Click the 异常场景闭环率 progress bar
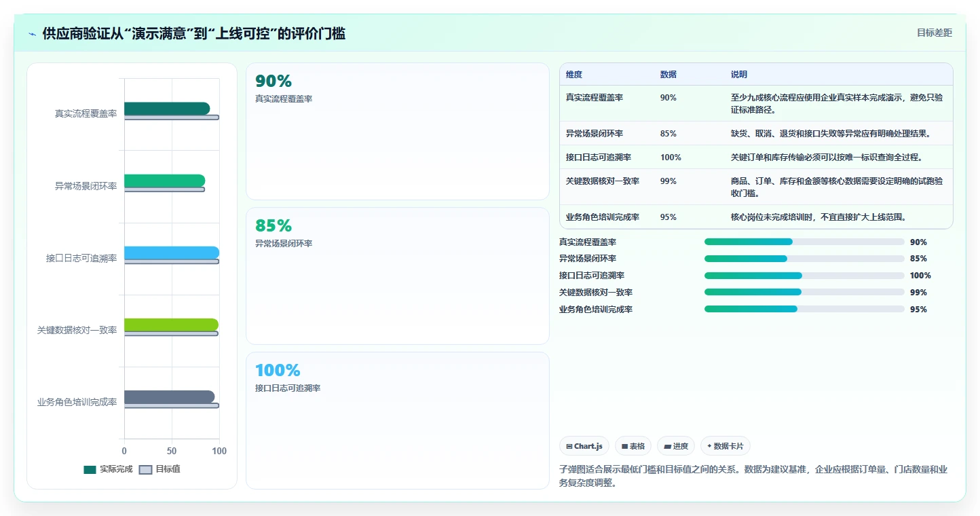This screenshot has height=516, width=980. [x=804, y=259]
